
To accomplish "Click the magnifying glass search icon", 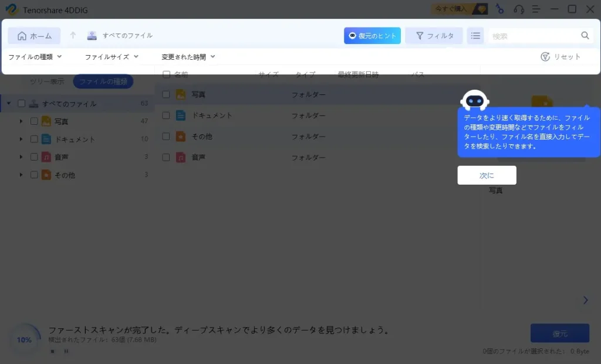I will pos(585,36).
